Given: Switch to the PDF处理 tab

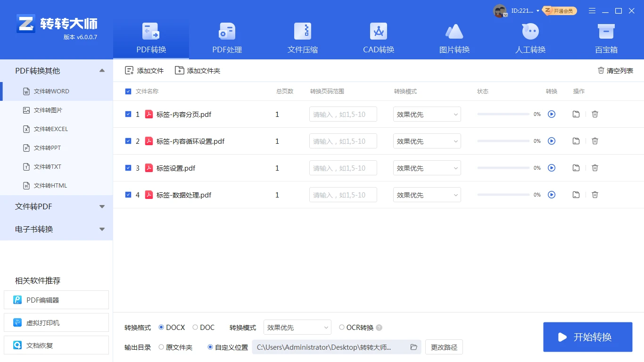Looking at the screenshot, I should pos(227,38).
